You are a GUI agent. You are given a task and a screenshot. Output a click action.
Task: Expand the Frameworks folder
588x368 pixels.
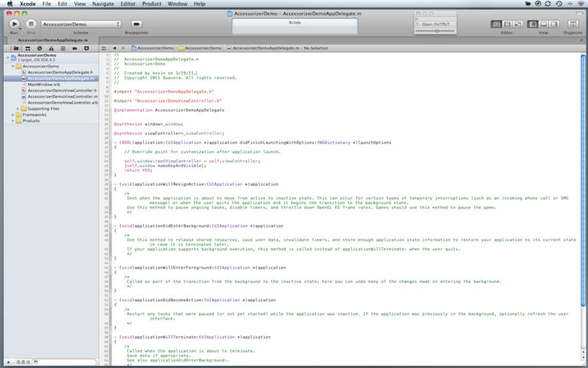click(x=12, y=115)
